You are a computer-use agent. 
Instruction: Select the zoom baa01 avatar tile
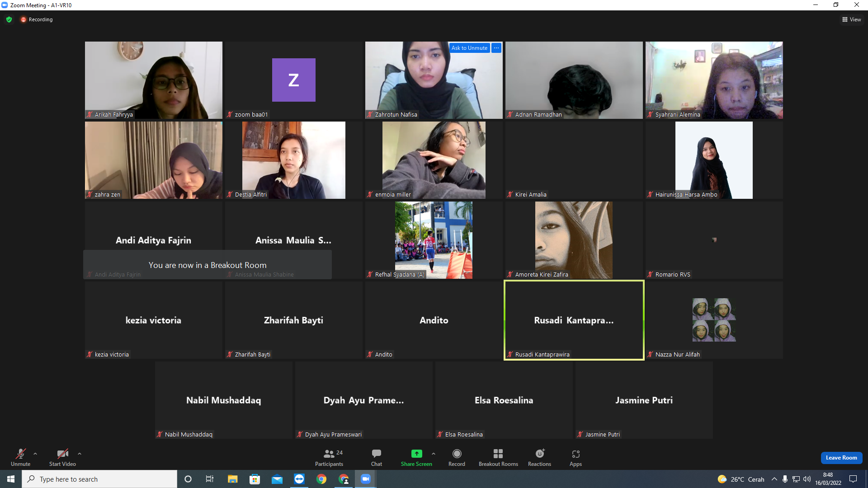(x=294, y=80)
